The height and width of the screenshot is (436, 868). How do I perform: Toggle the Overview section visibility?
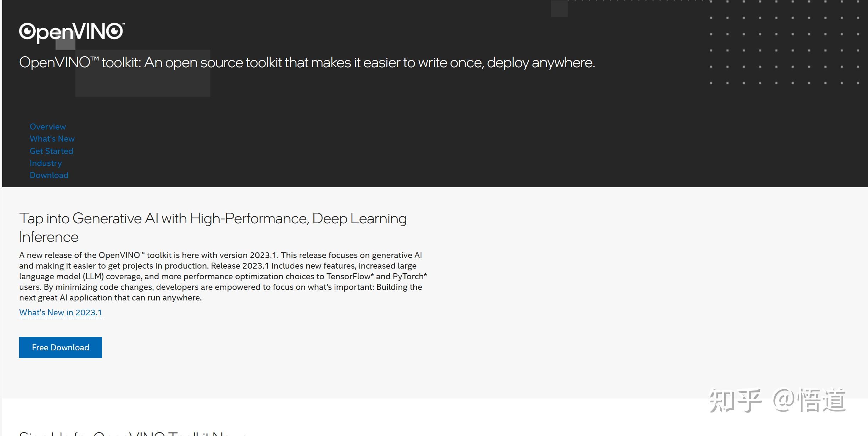point(48,126)
